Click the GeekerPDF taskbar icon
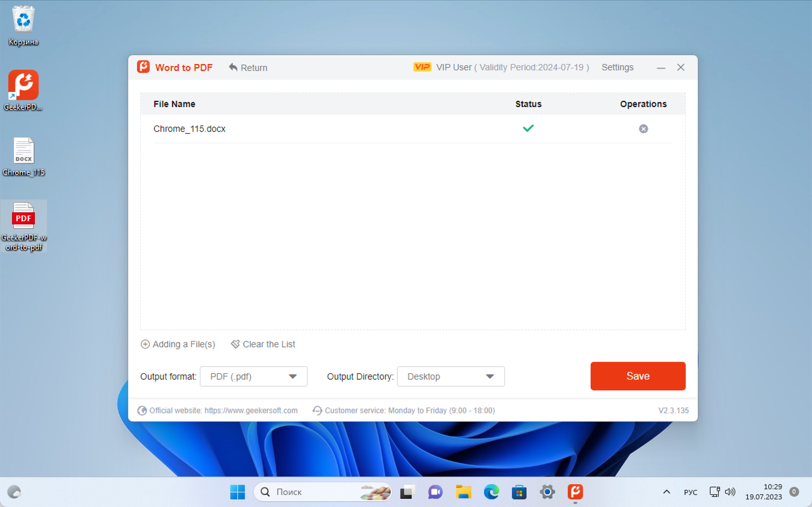This screenshot has width=812, height=507. click(x=575, y=492)
